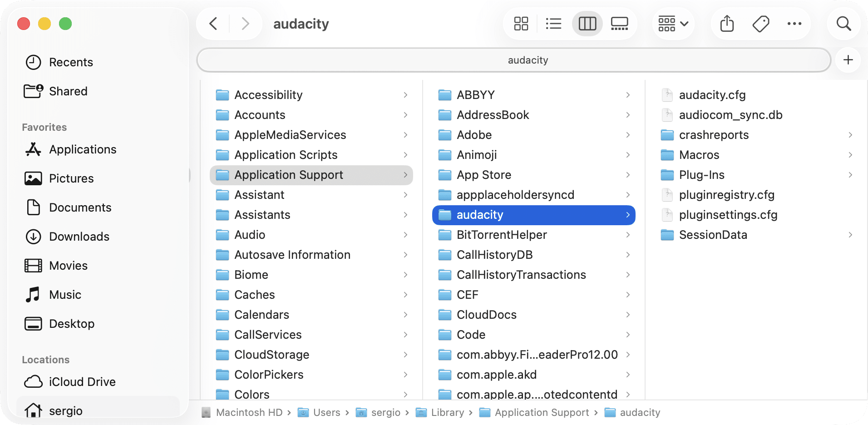Screen dimensions: 868x425
Task: Open the Plug-Ins folder
Action: point(701,175)
